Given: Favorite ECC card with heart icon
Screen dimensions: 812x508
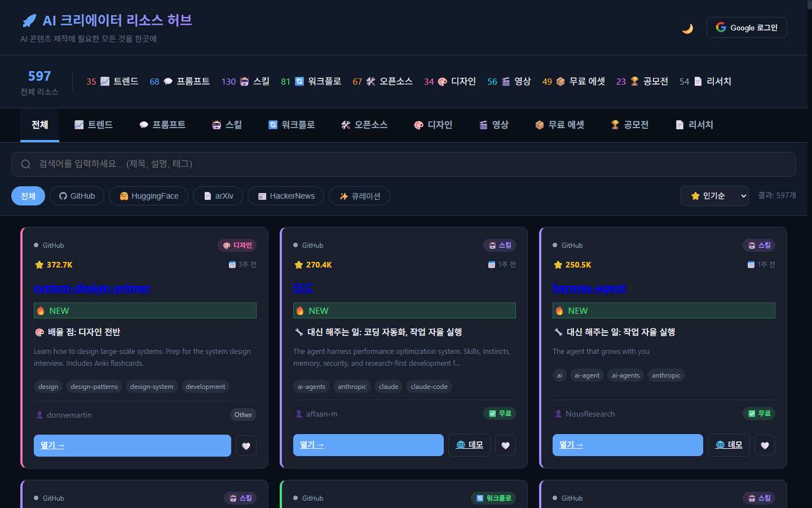Looking at the screenshot, I should 505,445.
